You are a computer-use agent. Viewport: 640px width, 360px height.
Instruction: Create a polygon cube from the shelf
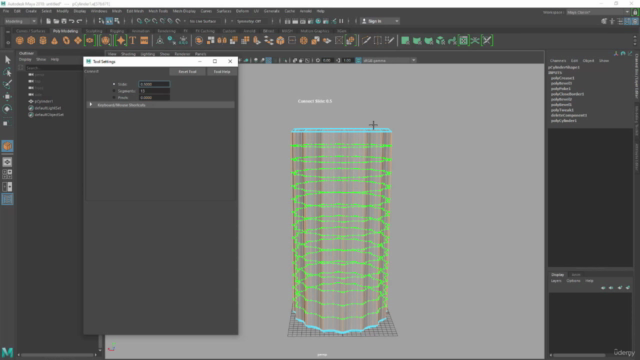(31, 40)
